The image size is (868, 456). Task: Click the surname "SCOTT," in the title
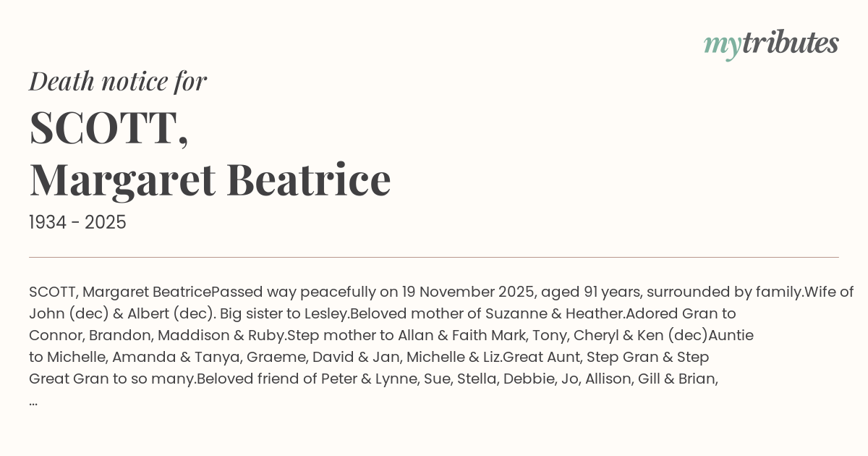[x=109, y=128]
